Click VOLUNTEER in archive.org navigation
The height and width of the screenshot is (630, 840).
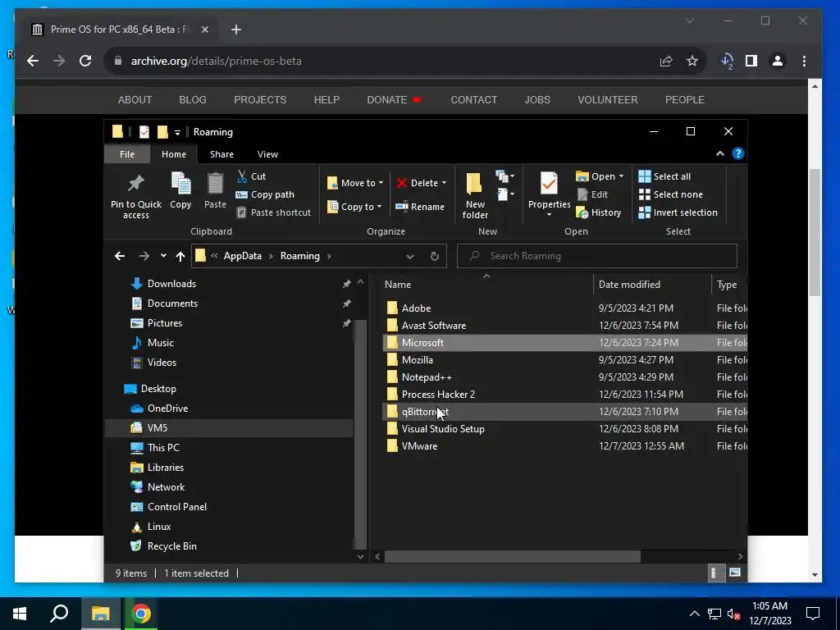608,99
